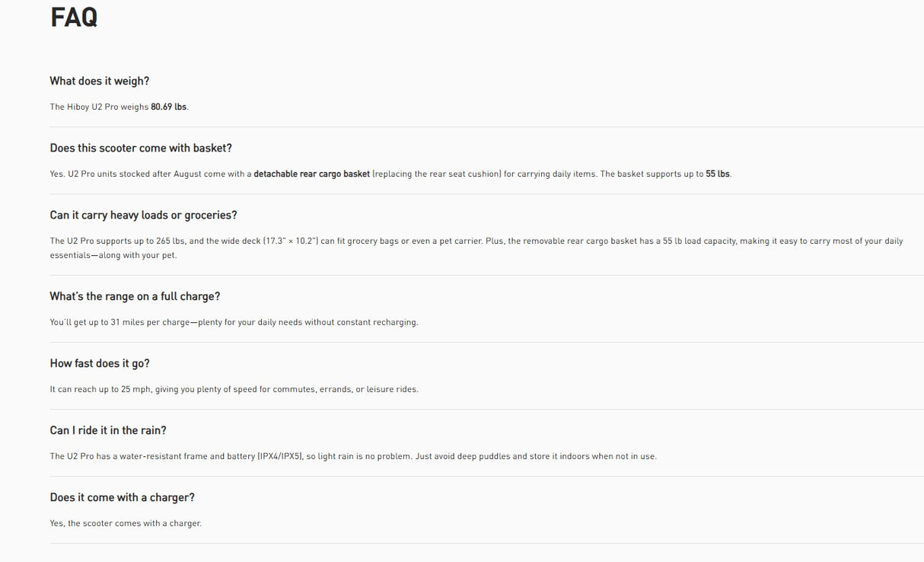This screenshot has width=924, height=562.
Task: Click the 'essentials—along with your pet' line
Action: point(113,255)
